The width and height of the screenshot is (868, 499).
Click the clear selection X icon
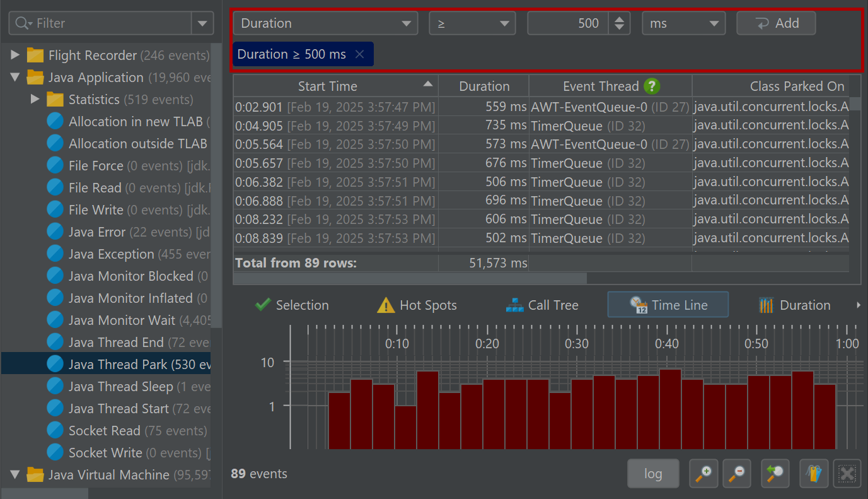(847, 473)
